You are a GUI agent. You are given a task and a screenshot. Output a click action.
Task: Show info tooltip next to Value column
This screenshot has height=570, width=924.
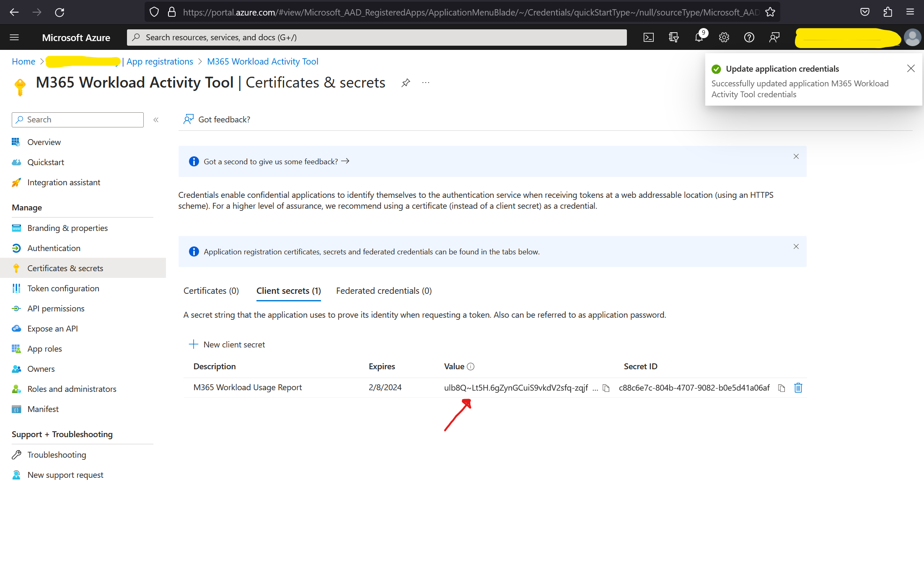point(471,367)
